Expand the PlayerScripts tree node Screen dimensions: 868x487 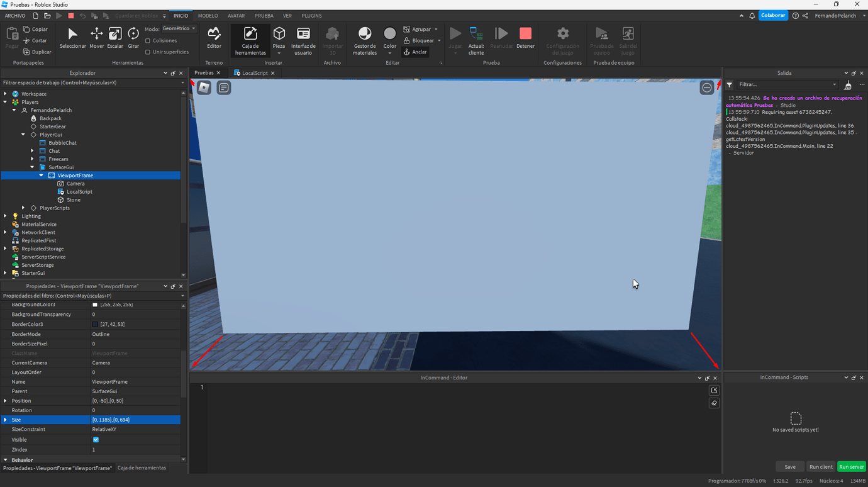tap(24, 208)
